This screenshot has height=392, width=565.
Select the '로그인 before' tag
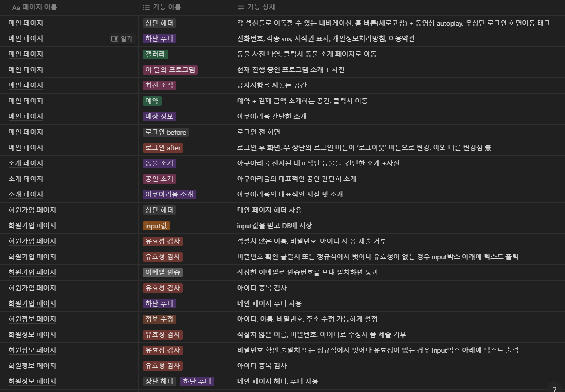[165, 132]
